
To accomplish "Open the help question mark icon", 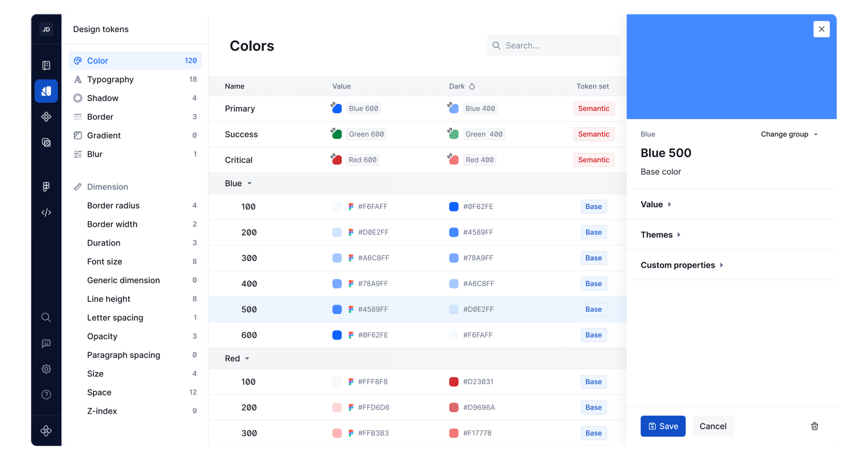I will tap(46, 395).
